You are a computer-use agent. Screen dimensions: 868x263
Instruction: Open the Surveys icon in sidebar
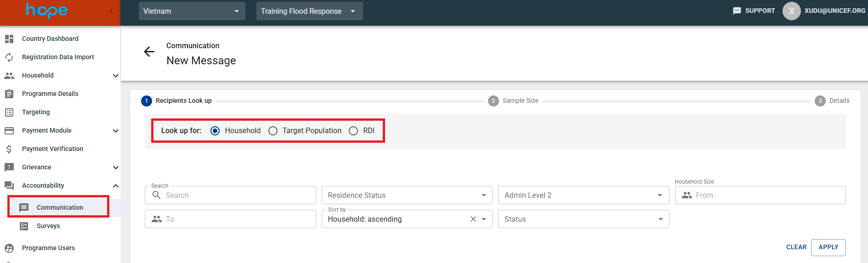(24, 226)
